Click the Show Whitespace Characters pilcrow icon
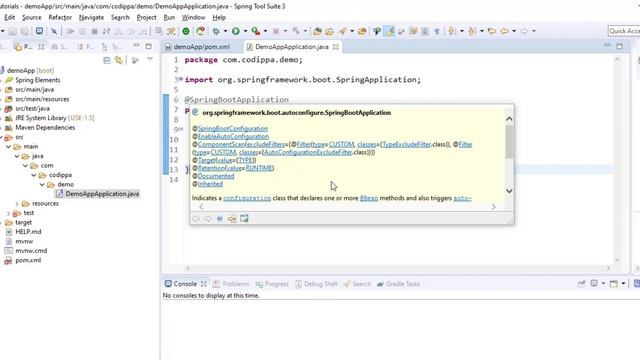This screenshot has height=360, width=640. click(x=437, y=31)
